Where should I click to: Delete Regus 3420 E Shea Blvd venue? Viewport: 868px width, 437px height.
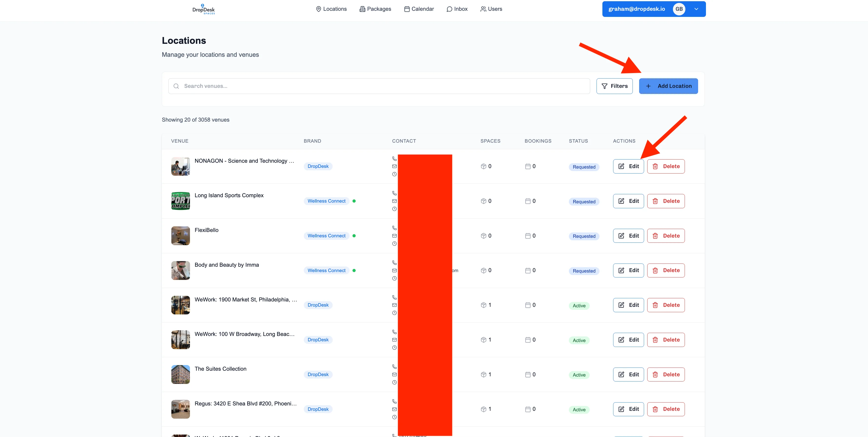pos(666,409)
